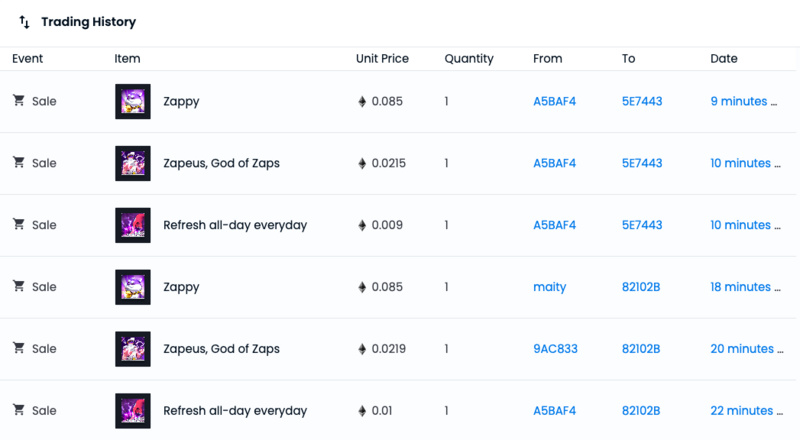The width and height of the screenshot is (800, 440).
Task: Click the Ethereum icon next to 0.01
Action: (x=362, y=411)
